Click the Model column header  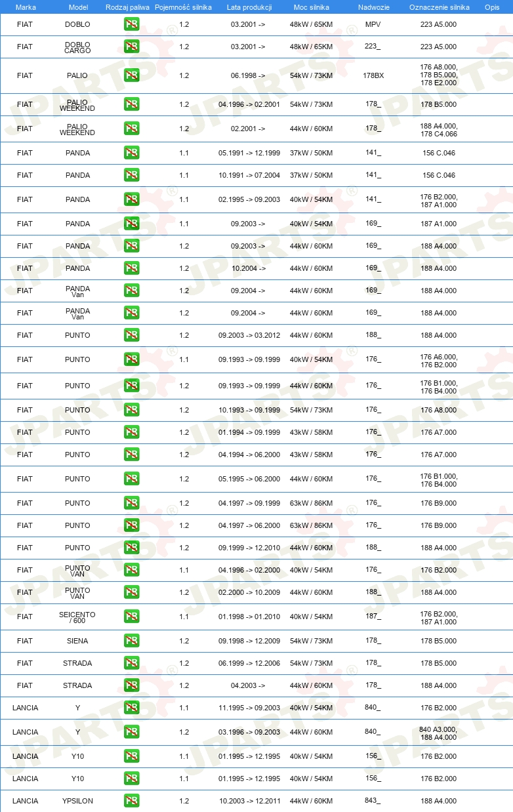coord(78,7)
